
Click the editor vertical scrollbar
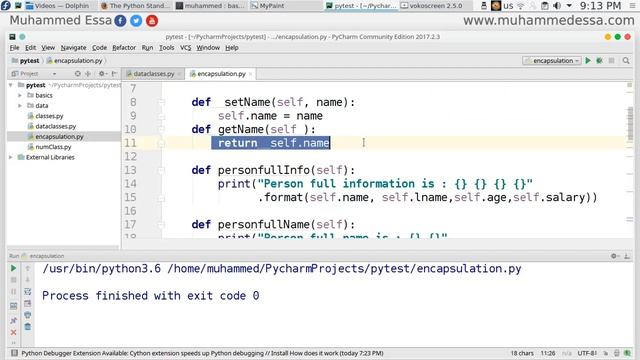pos(630,124)
